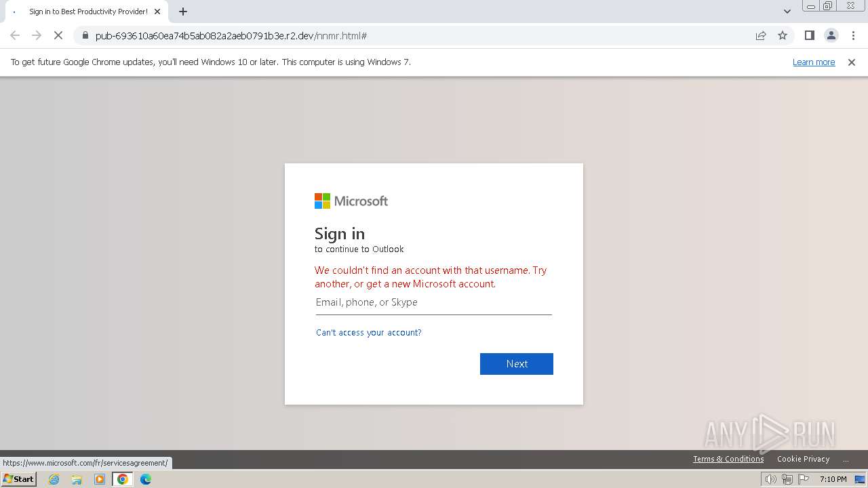Click the red 'We couldn't find an account' error message
The height and width of the screenshot is (488, 868).
[x=431, y=277]
